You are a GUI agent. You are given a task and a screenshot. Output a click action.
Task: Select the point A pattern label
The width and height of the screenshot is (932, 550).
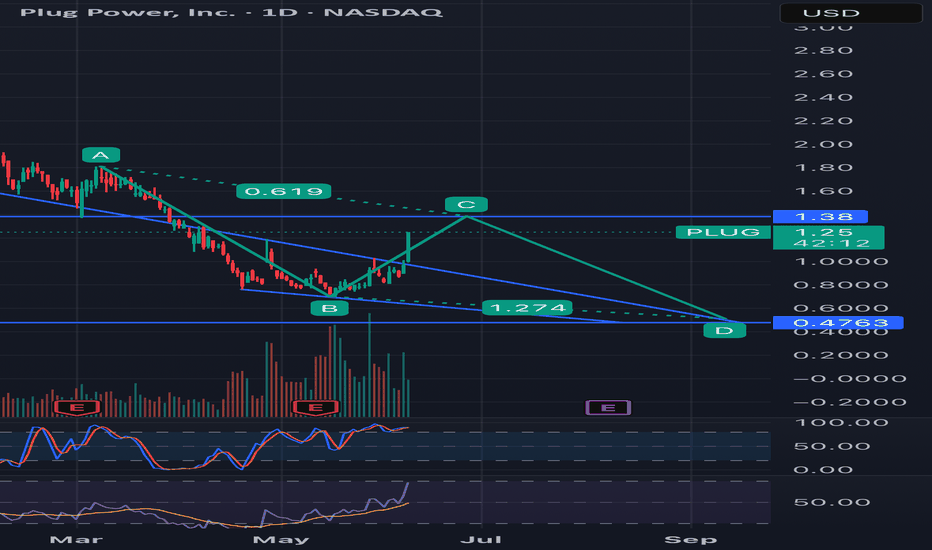101,155
